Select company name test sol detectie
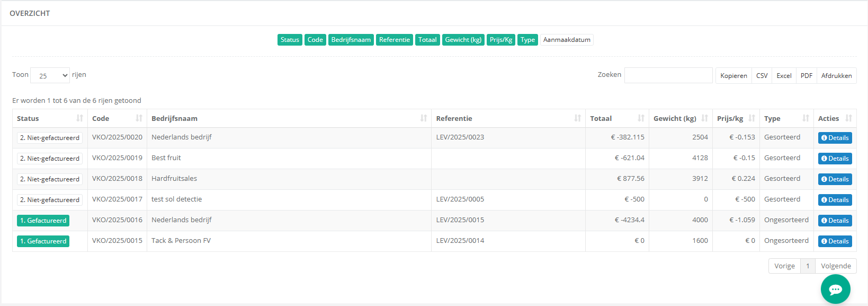868x306 pixels. pos(176,199)
